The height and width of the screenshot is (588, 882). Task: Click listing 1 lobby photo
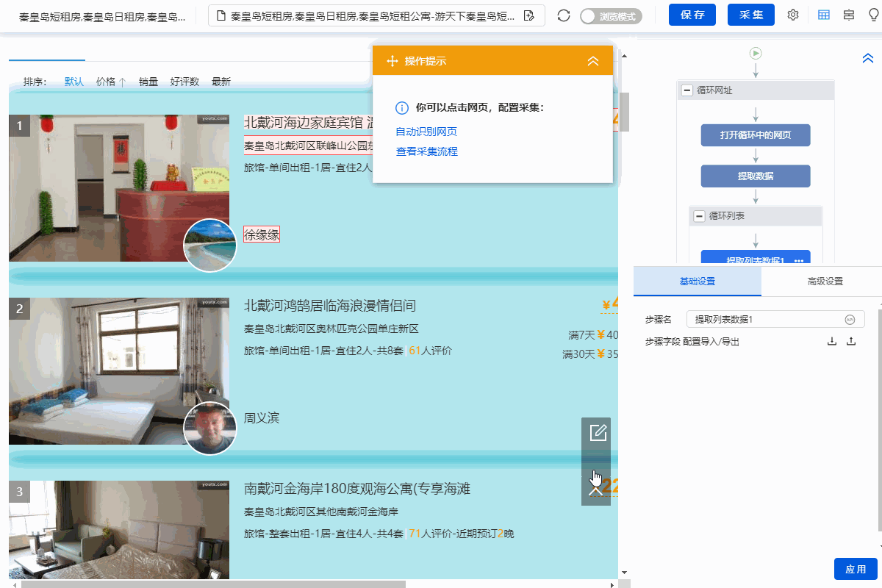tap(119, 188)
